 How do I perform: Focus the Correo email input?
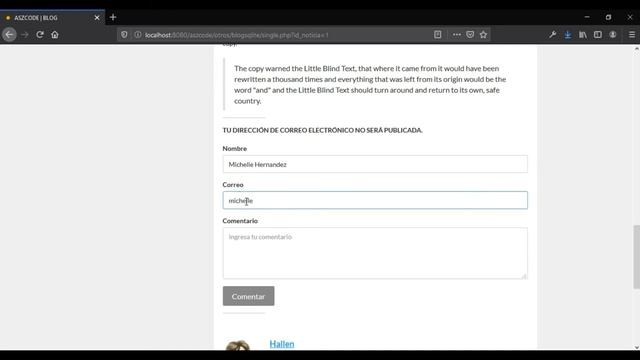coord(375,200)
